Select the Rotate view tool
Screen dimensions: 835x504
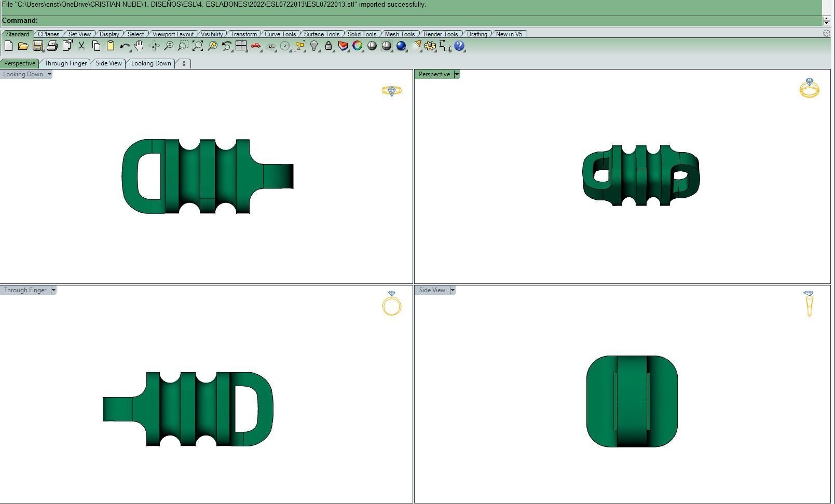click(154, 46)
